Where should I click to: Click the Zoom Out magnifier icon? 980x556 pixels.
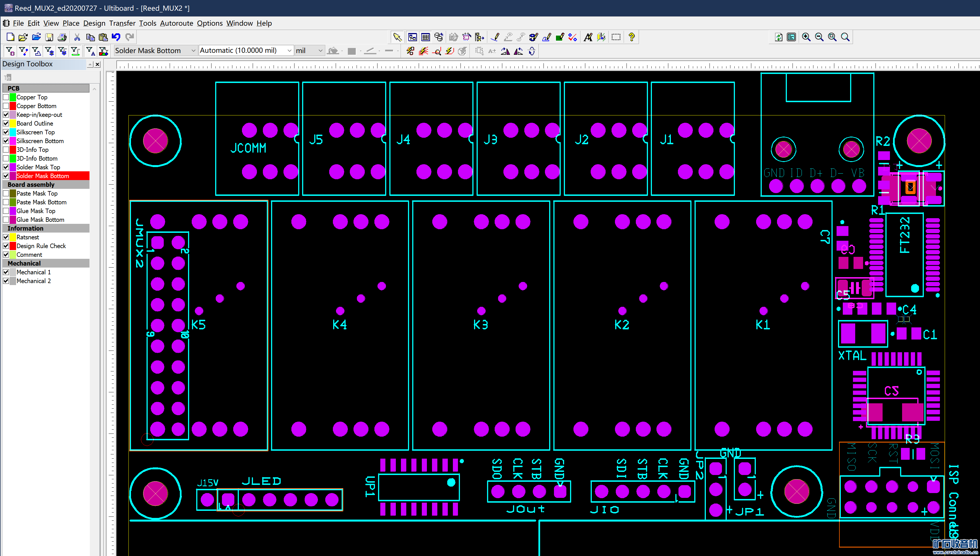tap(819, 37)
